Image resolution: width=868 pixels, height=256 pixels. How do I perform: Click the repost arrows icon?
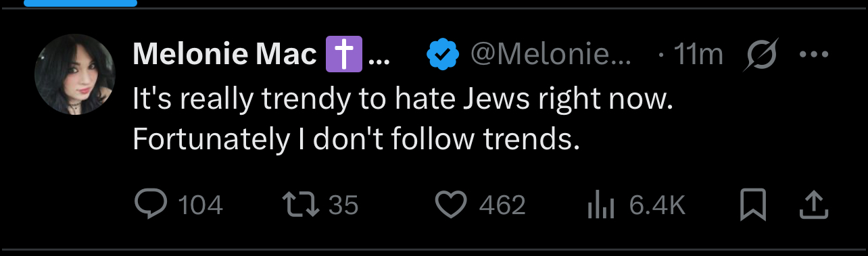[x=301, y=205]
